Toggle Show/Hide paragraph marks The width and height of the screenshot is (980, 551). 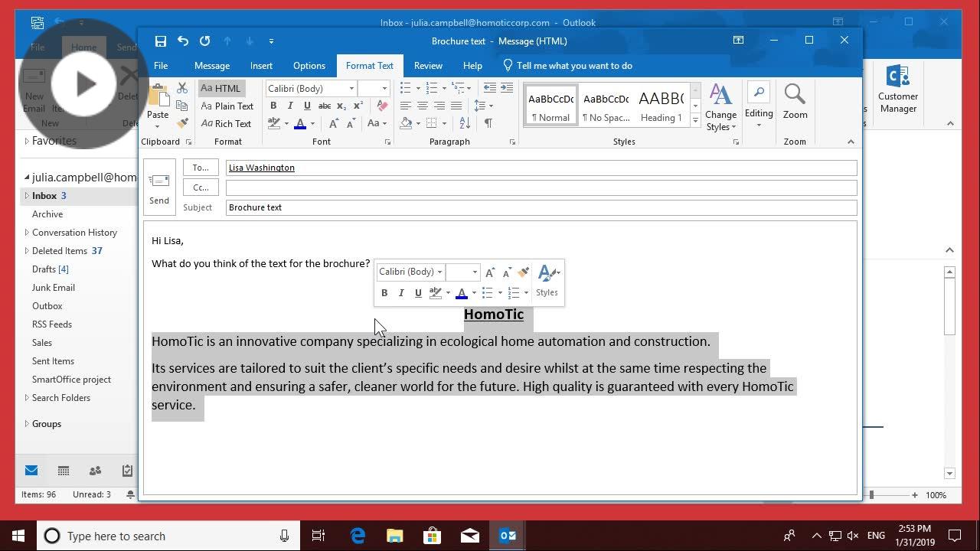coord(488,123)
